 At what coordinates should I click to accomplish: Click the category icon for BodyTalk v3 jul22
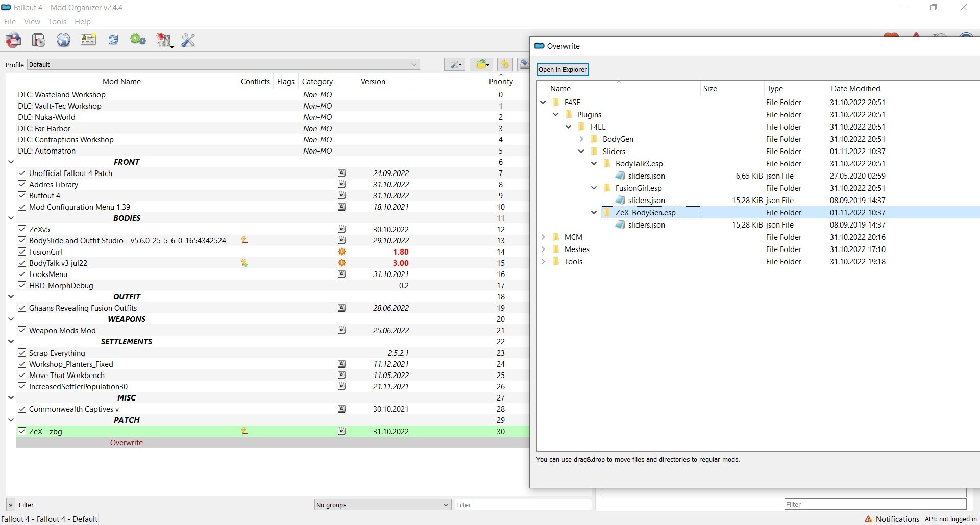pyautogui.click(x=342, y=263)
